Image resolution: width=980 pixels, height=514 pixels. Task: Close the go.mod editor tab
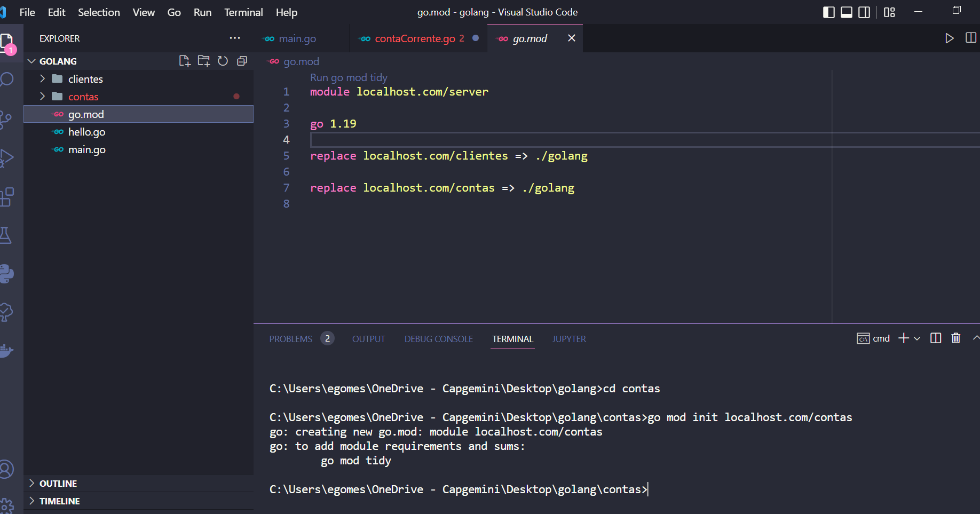coord(572,38)
